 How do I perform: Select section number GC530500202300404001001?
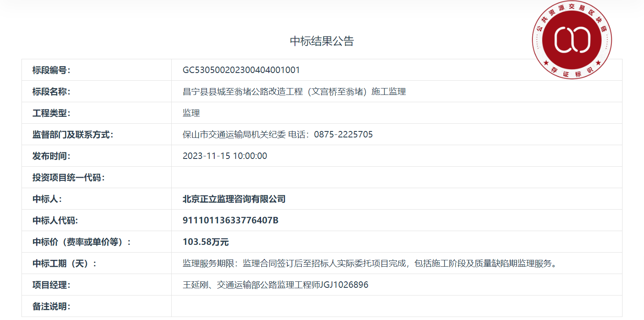click(241, 70)
